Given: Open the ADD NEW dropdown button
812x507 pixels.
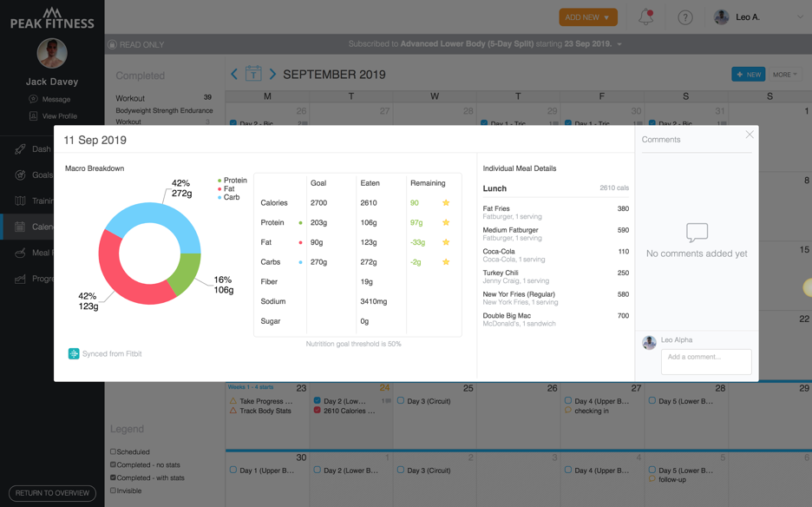Looking at the screenshot, I should coord(588,17).
